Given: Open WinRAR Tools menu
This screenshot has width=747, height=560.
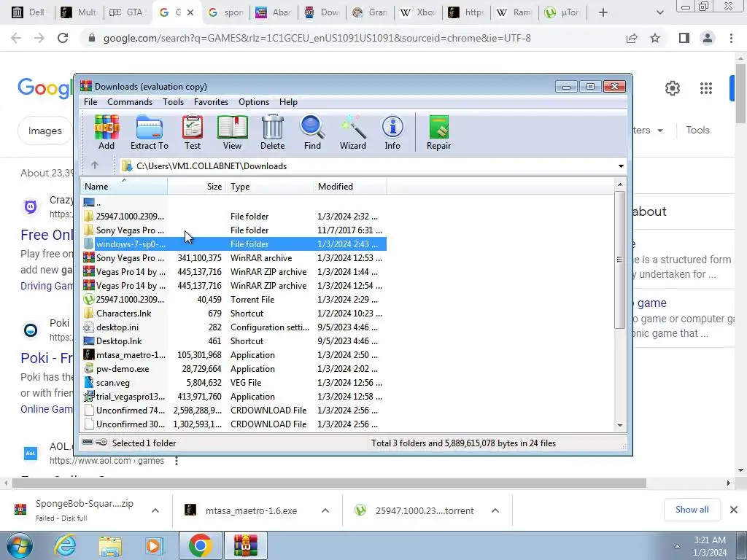Looking at the screenshot, I should 173,102.
